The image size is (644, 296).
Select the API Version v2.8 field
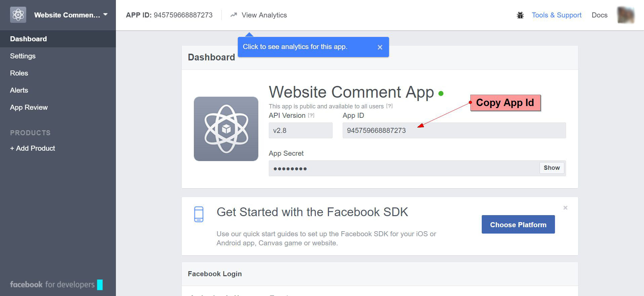(301, 131)
